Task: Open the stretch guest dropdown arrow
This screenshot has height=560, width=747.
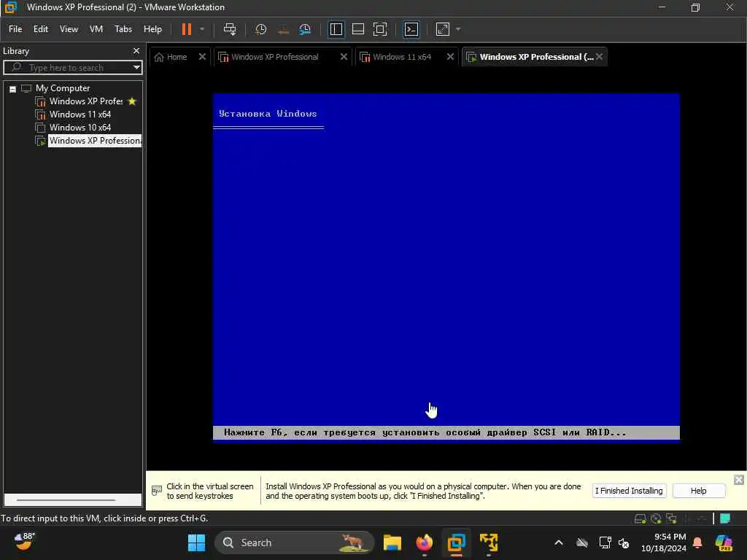Action: pyautogui.click(x=458, y=29)
